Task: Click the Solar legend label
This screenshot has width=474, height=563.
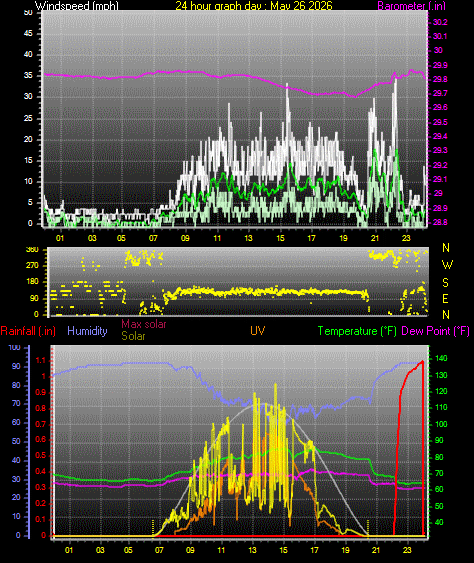Action: tap(133, 336)
